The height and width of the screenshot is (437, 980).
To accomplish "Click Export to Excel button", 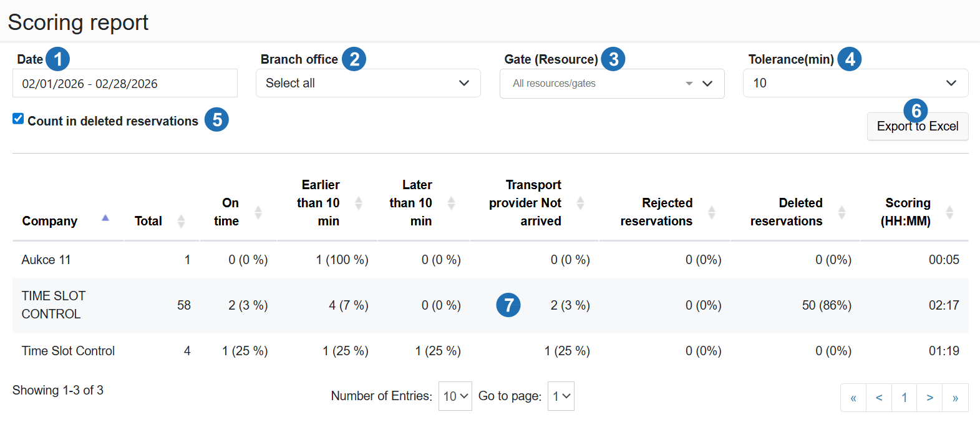I will click(917, 127).
